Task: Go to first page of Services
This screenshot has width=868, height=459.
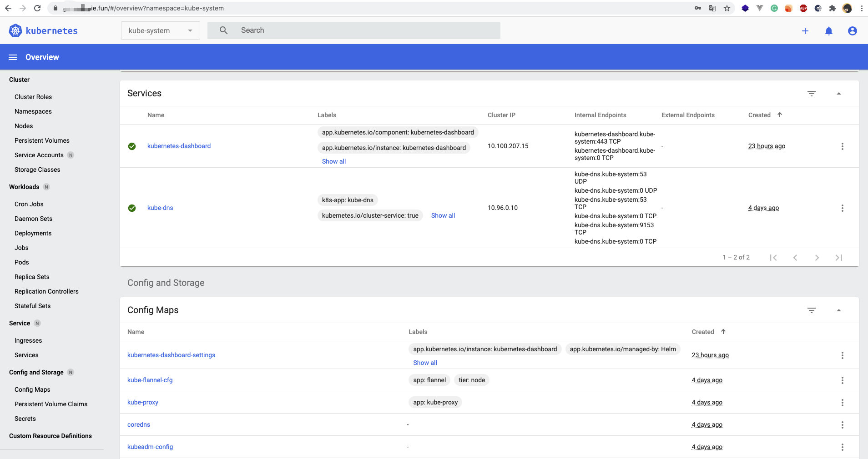Action: [x=773, y=258]
